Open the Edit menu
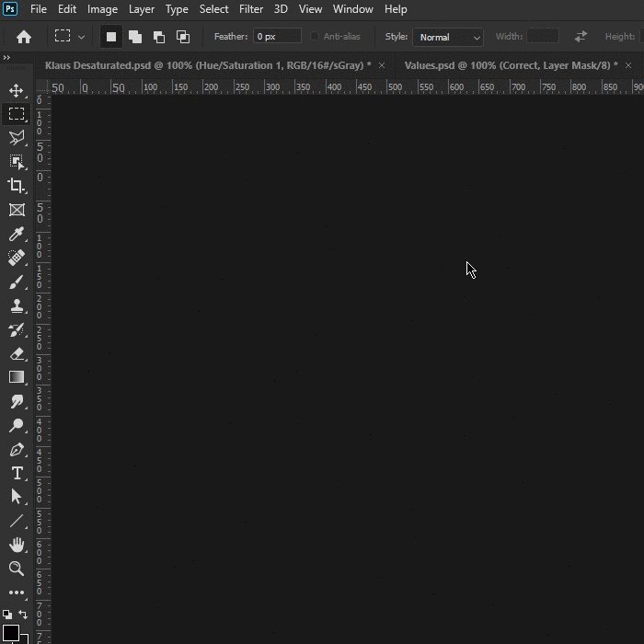Screen dimensions: 644x644 click(67, 9)
